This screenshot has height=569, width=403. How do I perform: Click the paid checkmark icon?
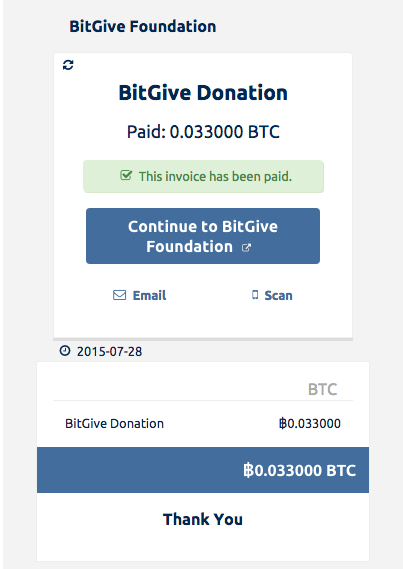click(x=126, y=175)
